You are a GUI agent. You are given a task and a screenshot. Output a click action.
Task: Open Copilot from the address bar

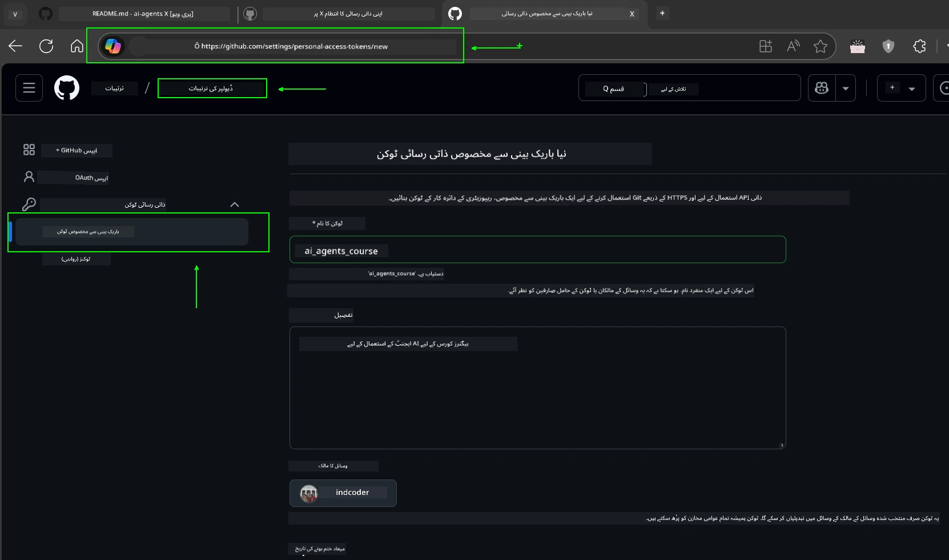[113, 46]
